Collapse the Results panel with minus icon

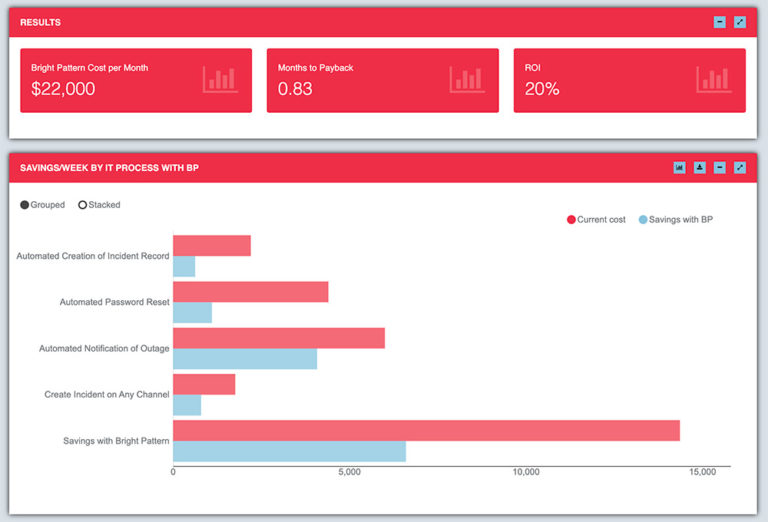point(720,22)
